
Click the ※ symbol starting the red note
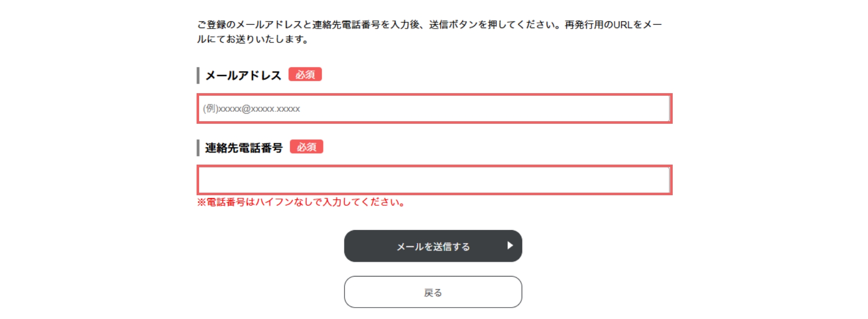(201, 202)
